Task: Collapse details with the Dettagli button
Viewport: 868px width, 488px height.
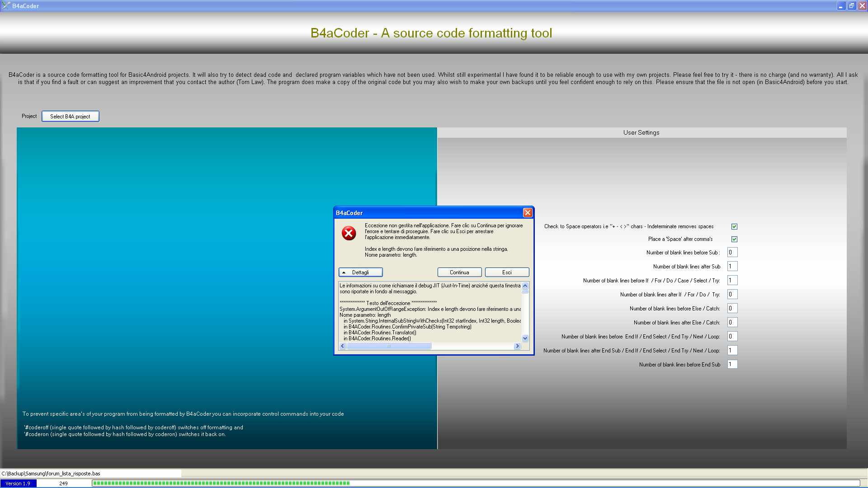Action: (360, 272)
